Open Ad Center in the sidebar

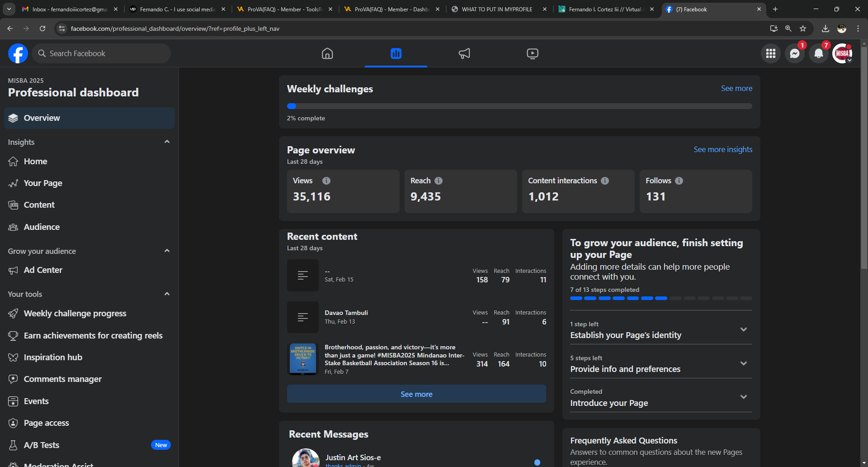(x=90, y=270)
